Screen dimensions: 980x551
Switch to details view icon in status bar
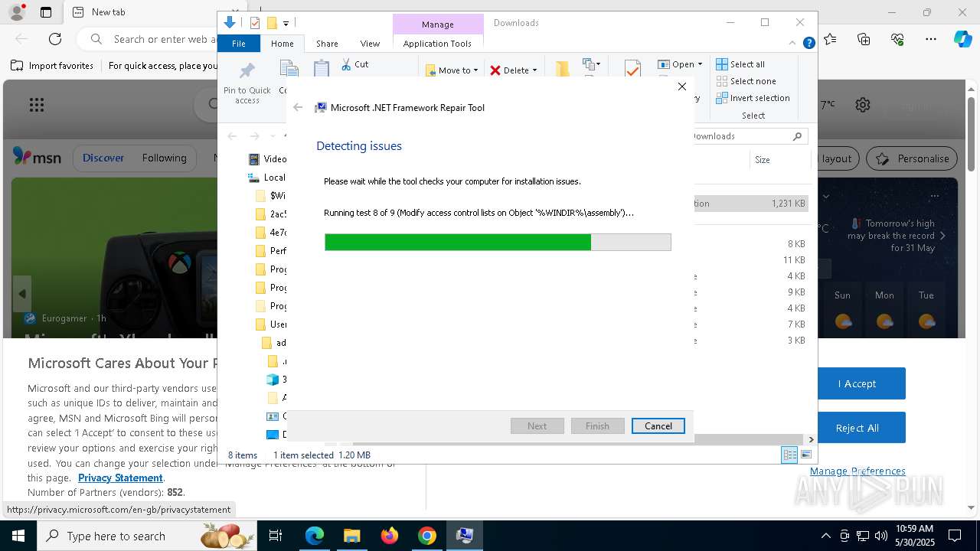pyautogui.click(x=789, y=455)
